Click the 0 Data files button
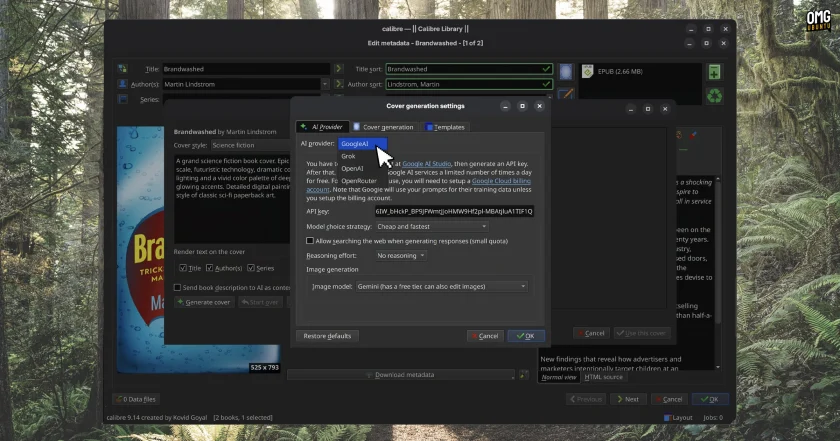This screenshot has width=840, height=441. (136, 399)
